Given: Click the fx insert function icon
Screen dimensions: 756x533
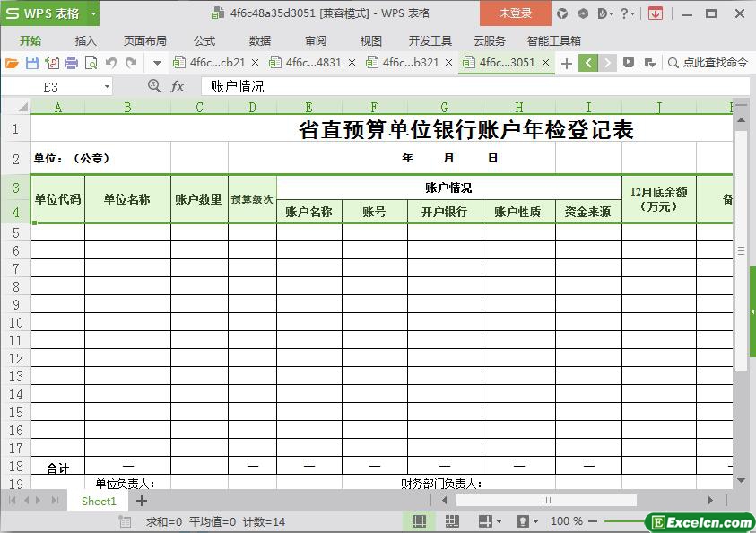Looking at the screenshot, I should 178,86.
